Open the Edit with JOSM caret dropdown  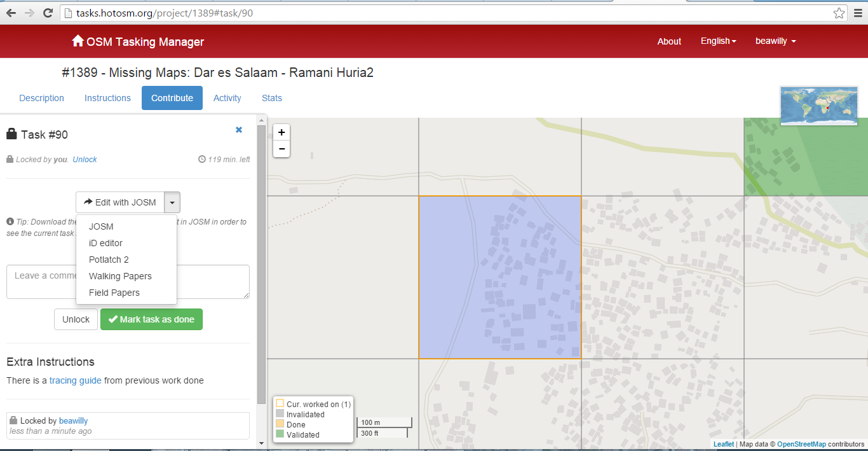click(x=173, y=202)
